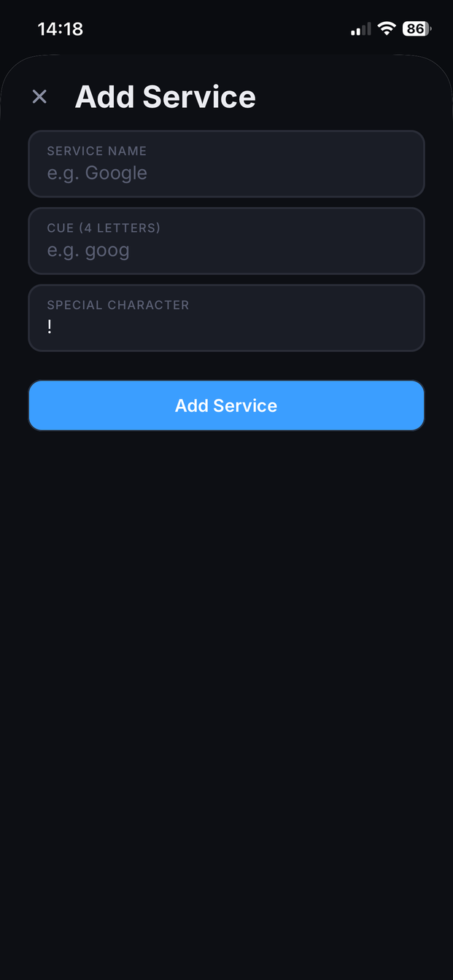
Task: Close the Add Service sheet
Action: pyautogui.click(x=39, y=96)
